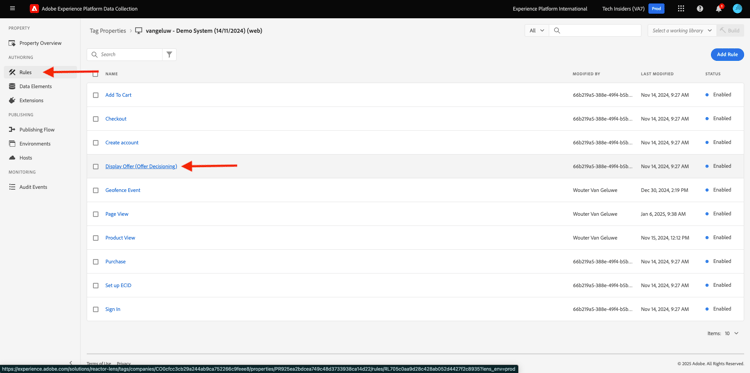
Task: Open Publishing Flow section
Action: pos(37,130)
